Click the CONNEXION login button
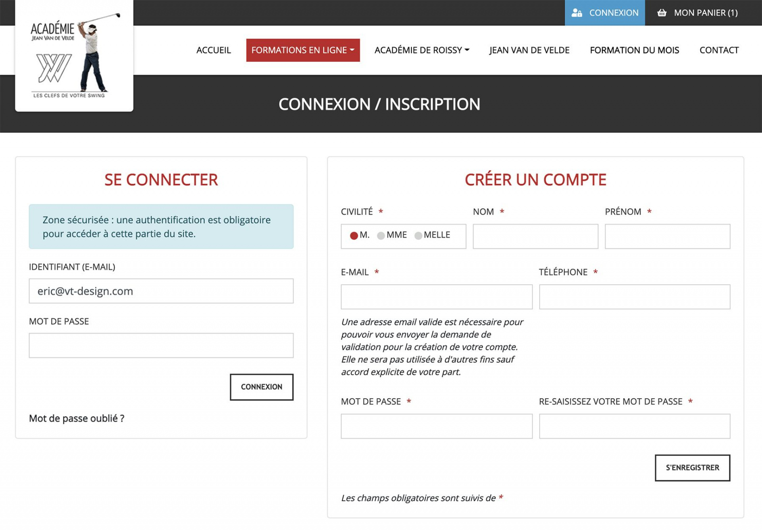The image size is (762, 532). pos(261,386)
